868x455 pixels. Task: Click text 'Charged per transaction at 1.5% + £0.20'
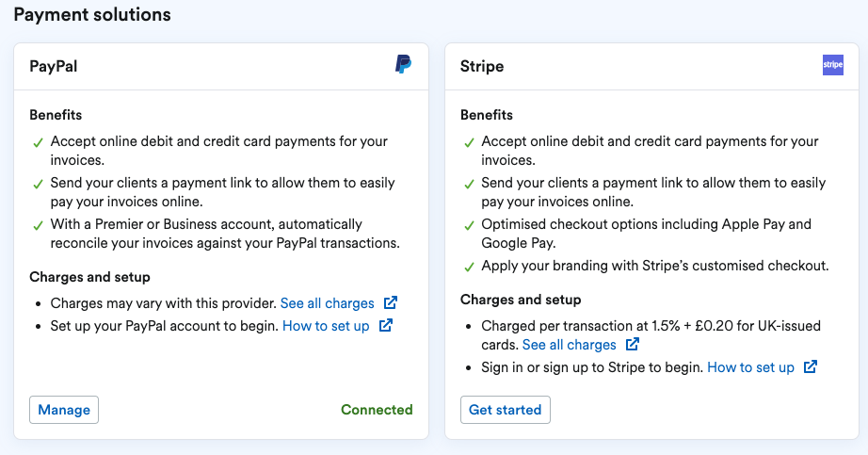[x=607, y=326]
